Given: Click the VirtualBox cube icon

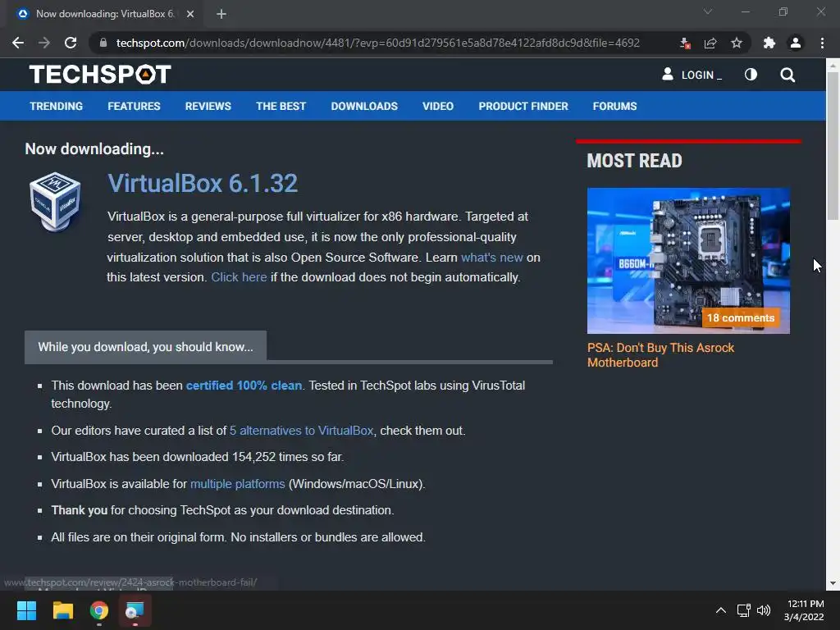Looking at the screenshot, I should [x=55, y=202].
